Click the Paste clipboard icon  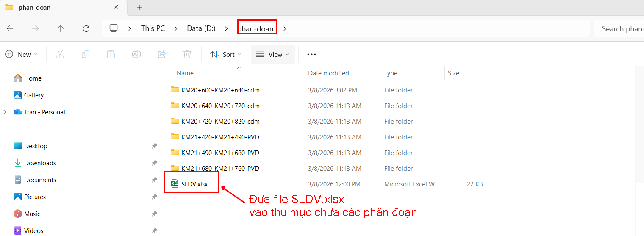point(111,54)
